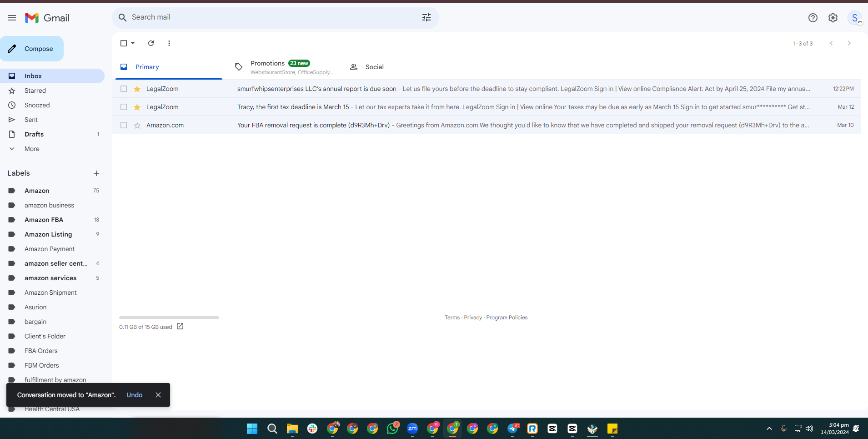Open the 'Your FBA removal request is complete' email

click(x=487, y=125)
